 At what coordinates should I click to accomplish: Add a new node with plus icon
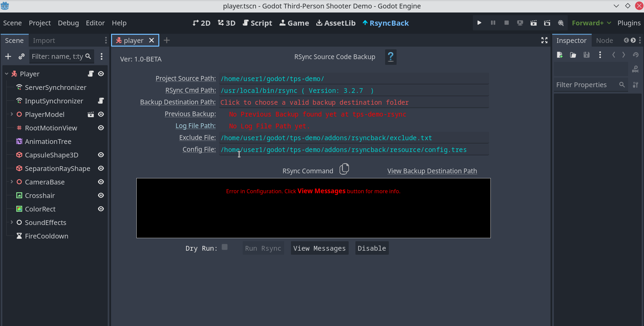pyautogui.click(x=8, y=56)
